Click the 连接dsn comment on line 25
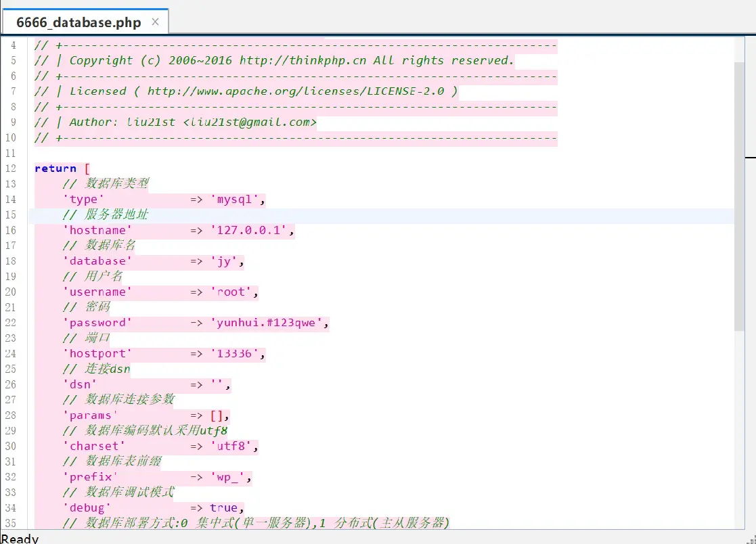Screen dimensions: 756x544 [x=96, y=369]
